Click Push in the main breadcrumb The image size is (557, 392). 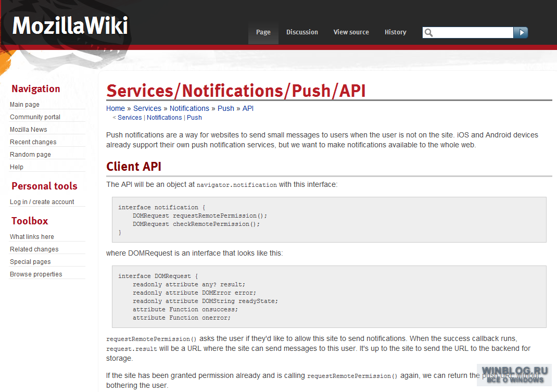226,108
